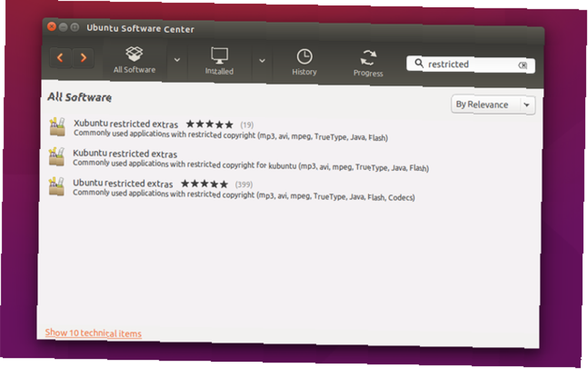The width and height of the screenshot is (588, 369).
Task: Click the Ubuntu restricted extras package icon
Action: coord(56,187)
